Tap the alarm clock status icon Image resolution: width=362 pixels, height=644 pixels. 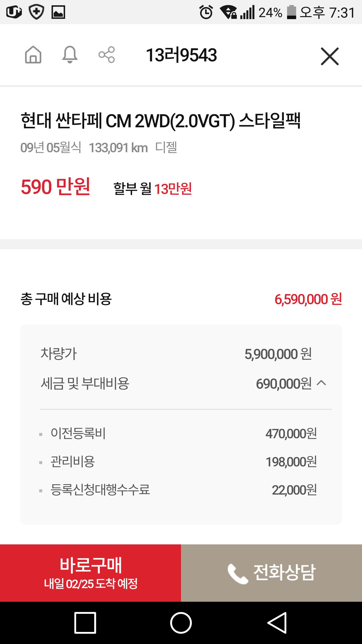[206, 12]
